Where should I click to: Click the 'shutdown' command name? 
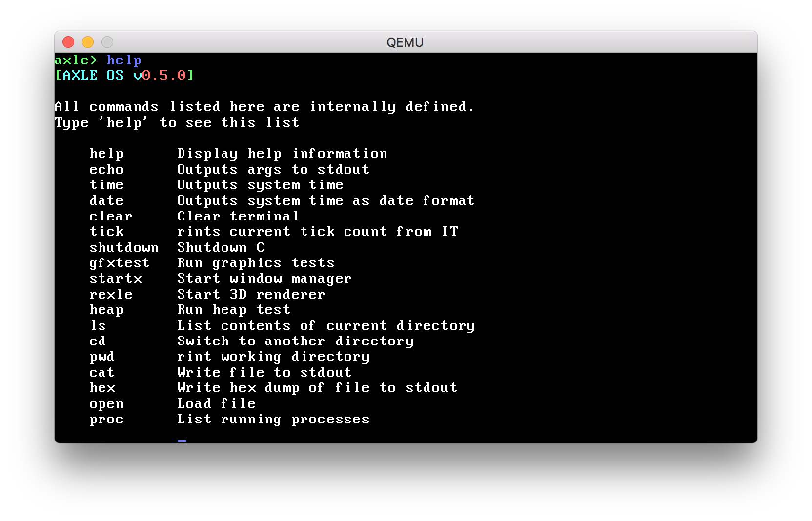click(x=124, y=247)
